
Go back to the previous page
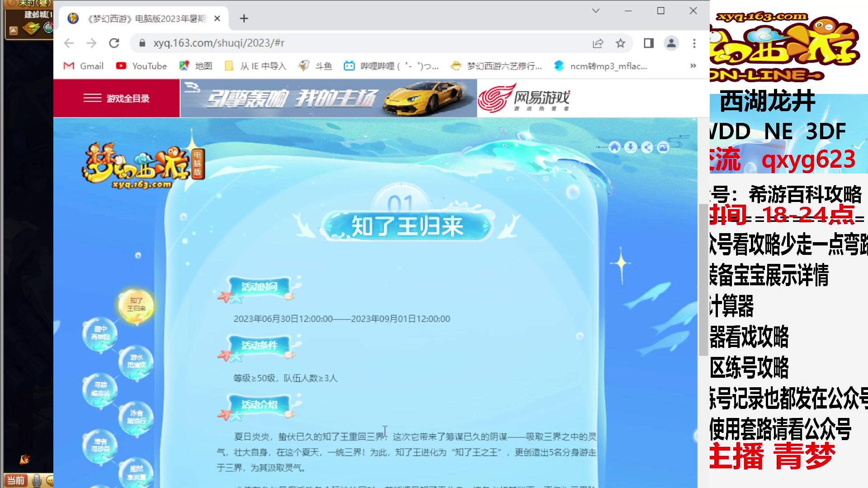[x=69, y=43]
